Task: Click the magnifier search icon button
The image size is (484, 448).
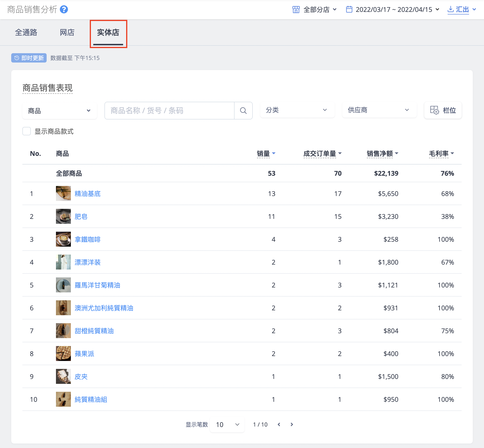Action: click(243, 111)
